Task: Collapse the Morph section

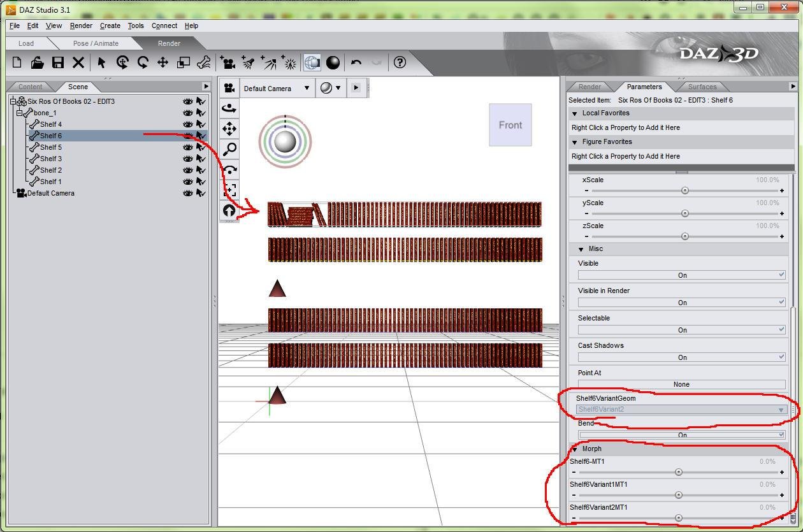Action: coord(575,449)
